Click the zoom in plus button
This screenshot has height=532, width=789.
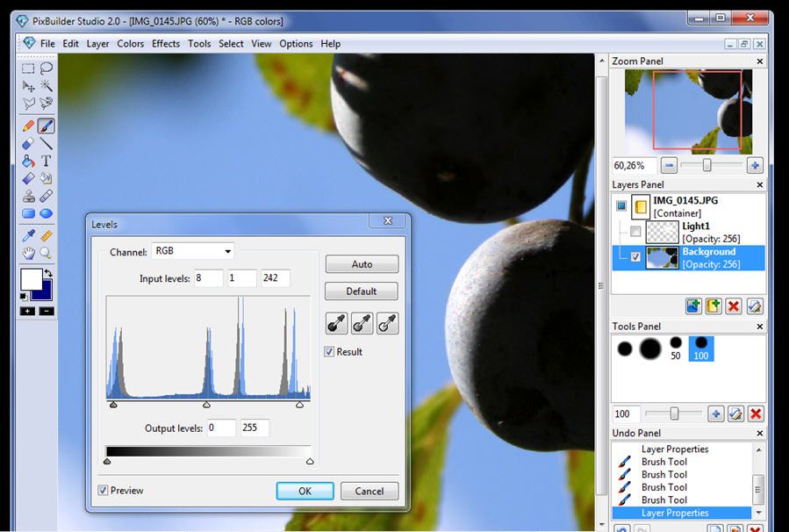click(754, 165)
